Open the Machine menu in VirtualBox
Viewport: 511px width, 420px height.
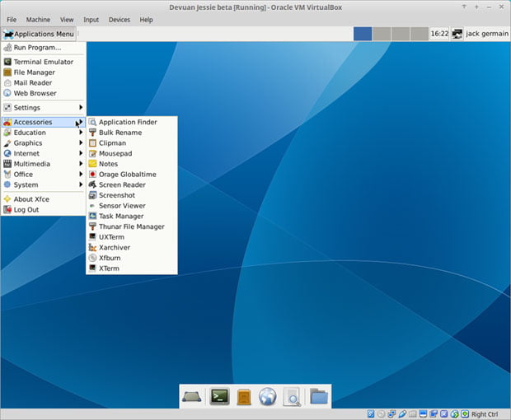[38, 19]
